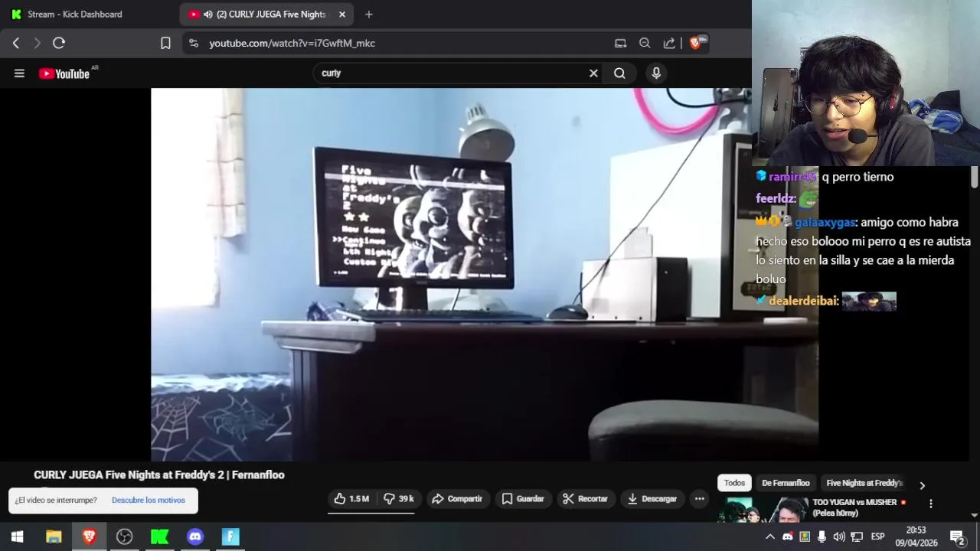Select the De Fernanfloo filter chip
This screenshot has height=551, width=980.
click(786, 483)
